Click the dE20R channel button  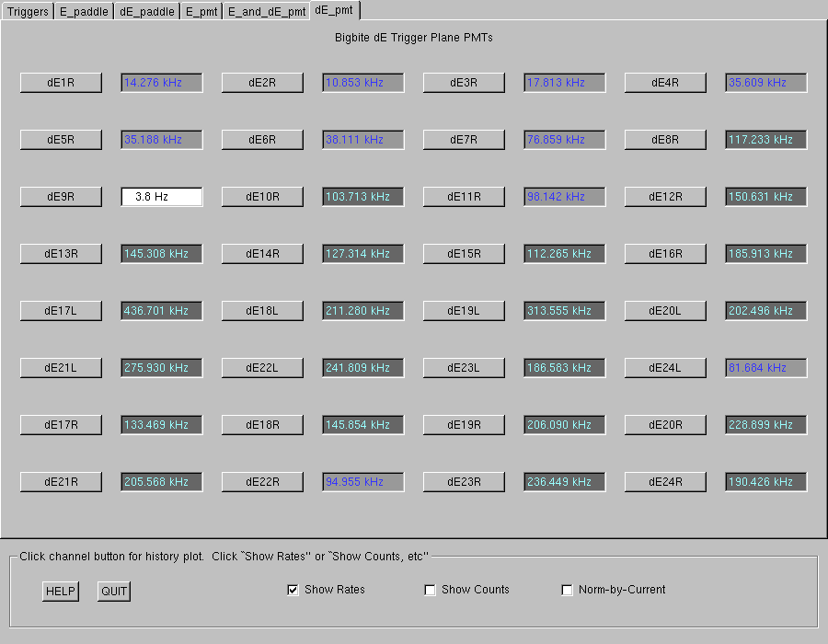click(665, 425)
